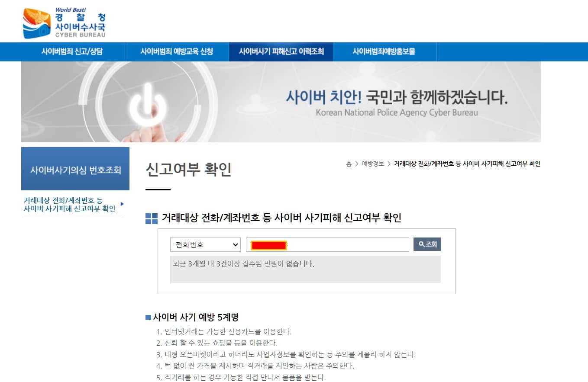Image resolution: width=588 pixels, height=382 pixels.
Task: Click the magnifier icon on the 조회 button
Action: click(x=420, y=244)
